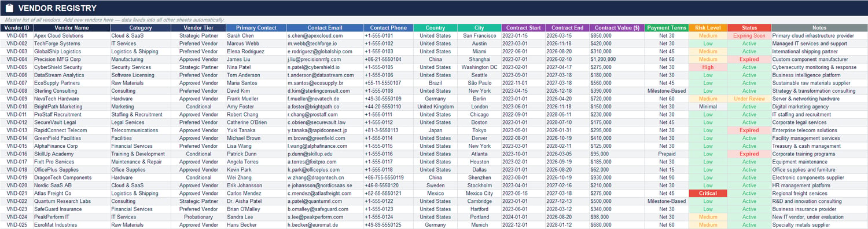Click the City column header
The height and width of the screenshot is (229, 868).
coord(479,27)
